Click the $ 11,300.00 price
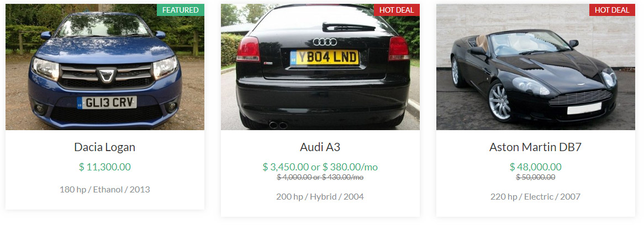Image resolution: width=644 pixels, height=225 pixels. (x=105, y=167)
